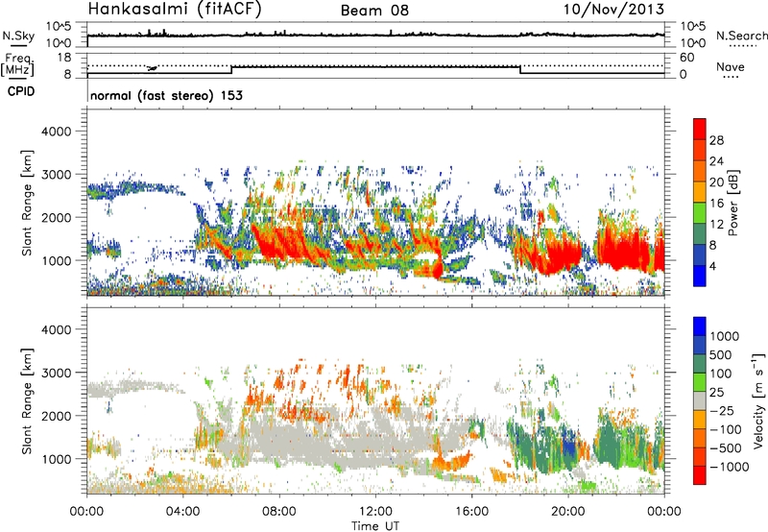Click the strong red echo near 20:00 in power panel
Image resolution: width=768 pixels, height=532 pixels.
click(x=564, y=254)
